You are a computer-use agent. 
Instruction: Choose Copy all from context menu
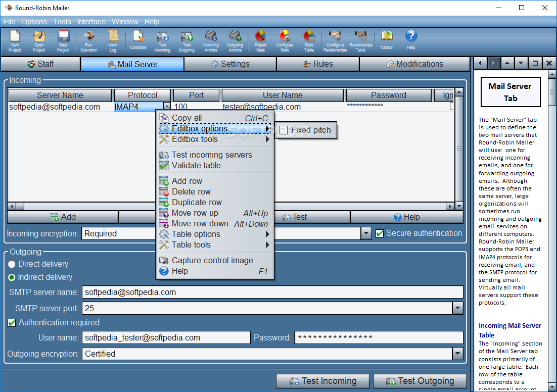pyautogui.click(x=214, y=118)
